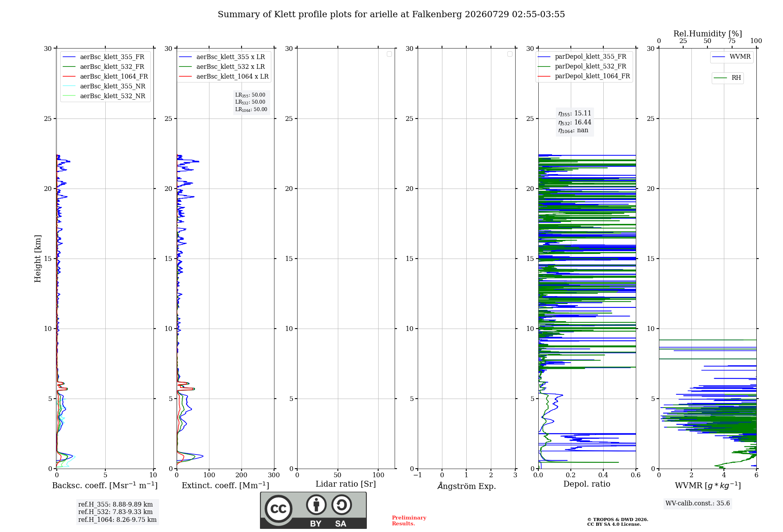Click the Creative Commons CC circle icon
Image resolution: width=783 pixels, height=532 pixels.
coord(278,509)
